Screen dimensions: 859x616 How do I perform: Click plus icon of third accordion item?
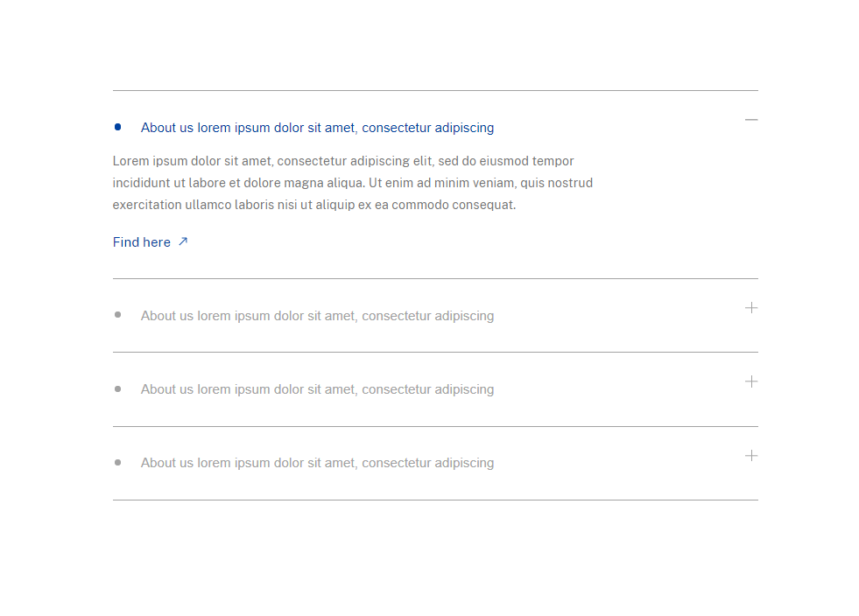(751, 381)
